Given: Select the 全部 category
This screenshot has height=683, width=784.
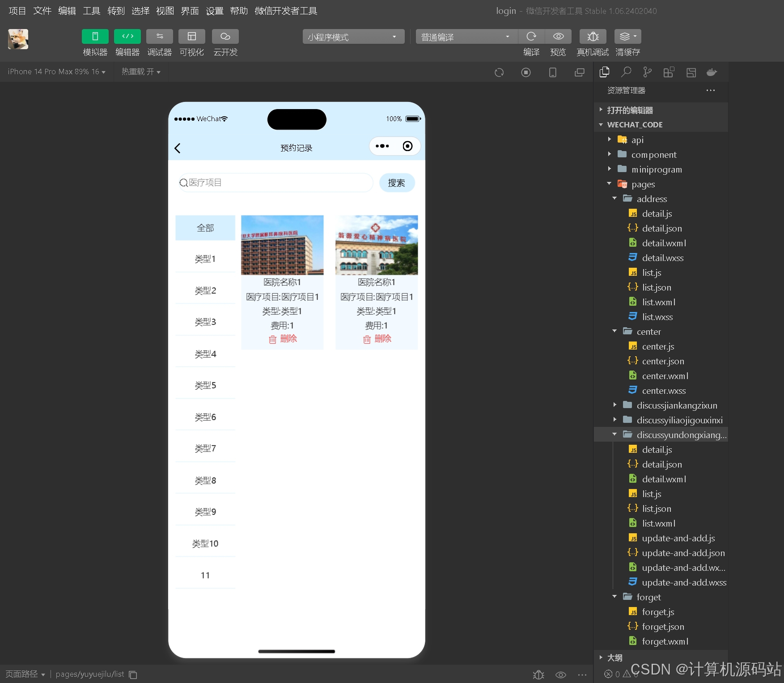Looking at the screenshot, I should (205, 228).
